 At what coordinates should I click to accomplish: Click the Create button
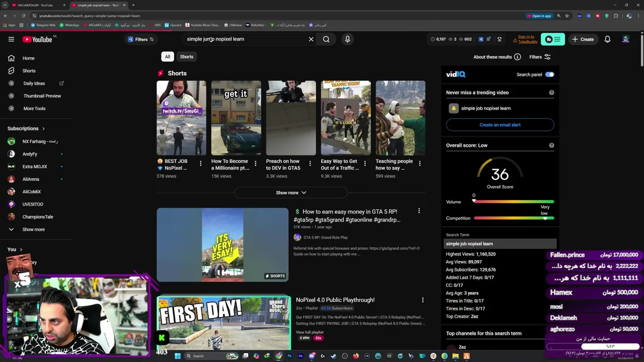coord(583,39)
